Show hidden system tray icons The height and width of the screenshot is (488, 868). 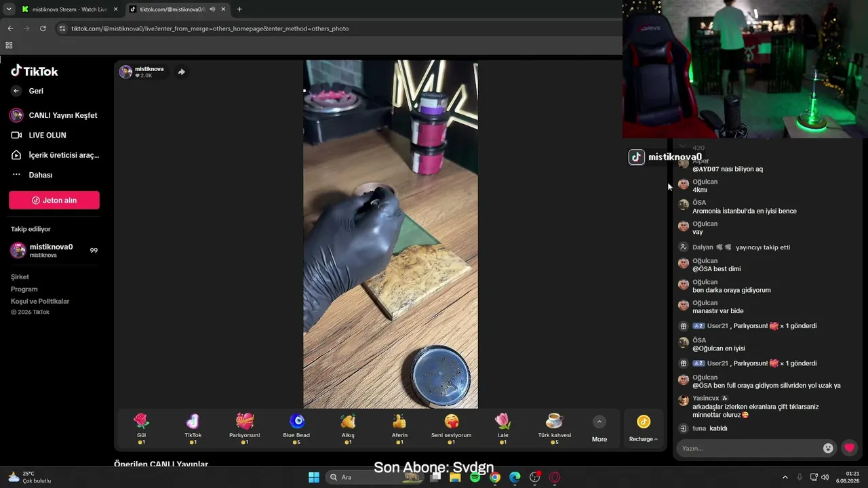pos(785,477)
